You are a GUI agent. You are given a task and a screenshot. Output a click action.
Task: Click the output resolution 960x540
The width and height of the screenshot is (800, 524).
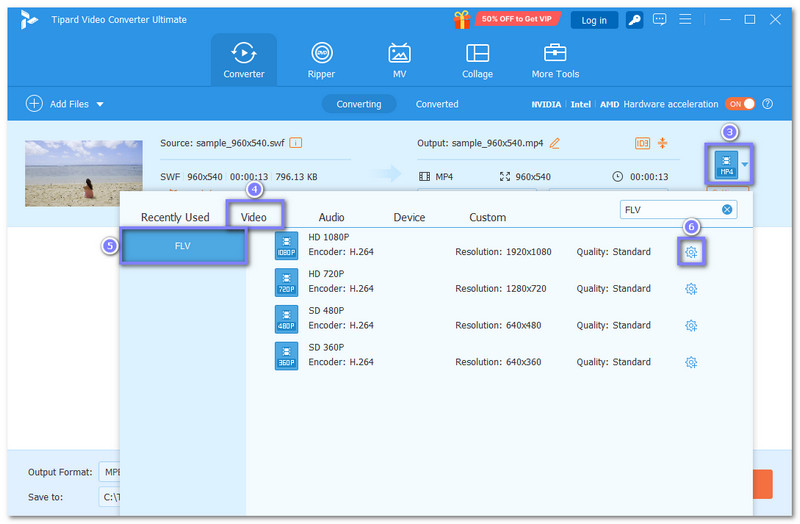point(533,177)
